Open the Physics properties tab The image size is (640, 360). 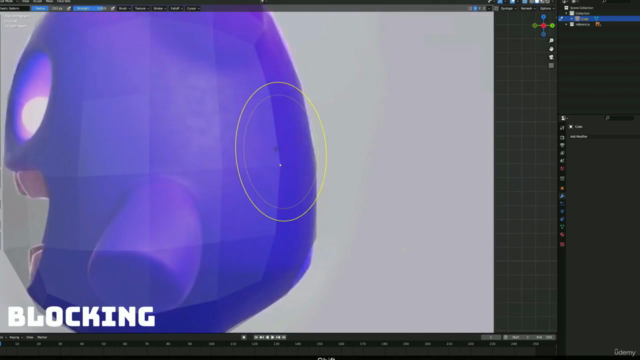[562, 211]
